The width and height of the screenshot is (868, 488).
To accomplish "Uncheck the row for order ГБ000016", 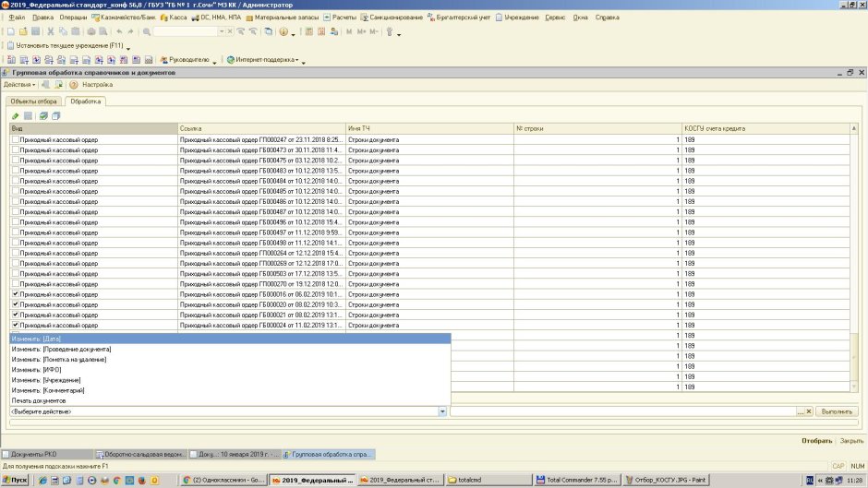I will click(x=16, y=293).
